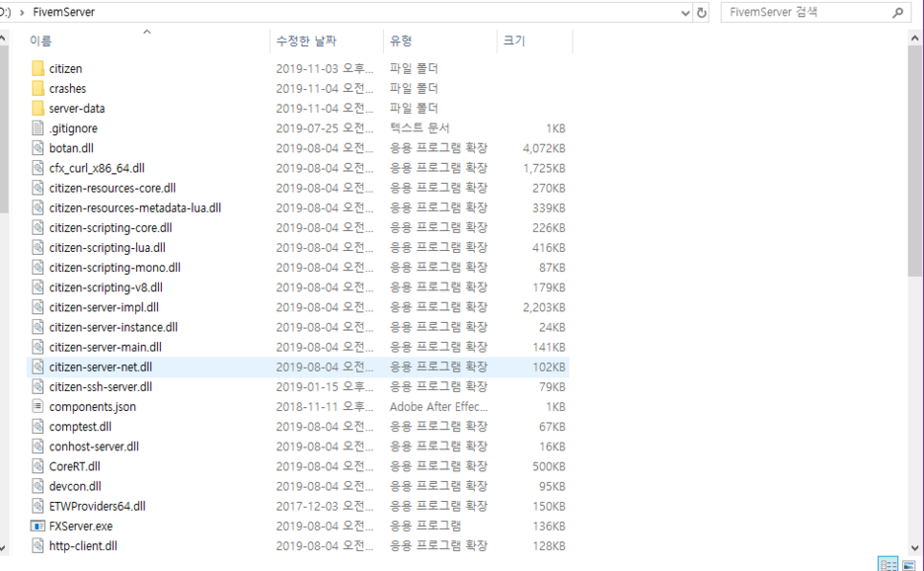The image size is (924, 571).
Task: Click the CoreRT.dll file icon
Action: pyautogui.click(x=38, y=466)
